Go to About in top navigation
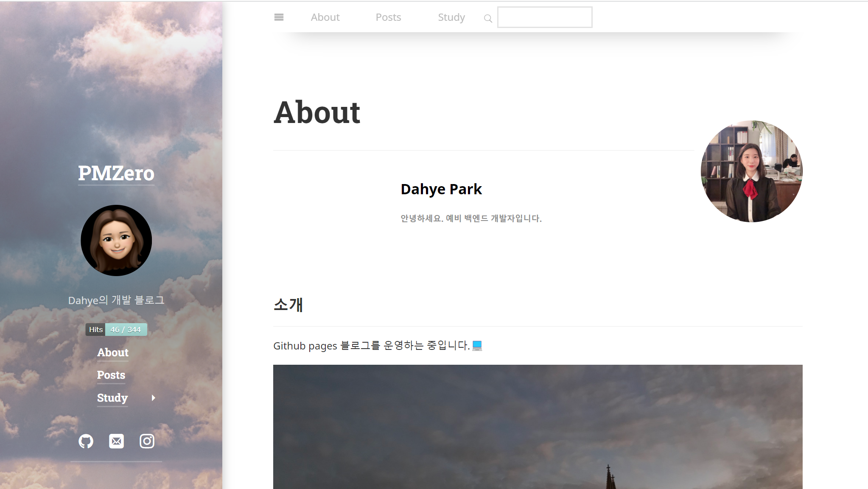Screen dimensions: 868x489 [x=325, y=17]
